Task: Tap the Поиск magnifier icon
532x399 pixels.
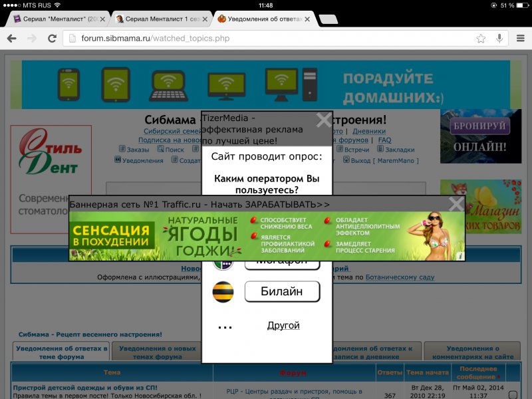Action: (160, 148)
